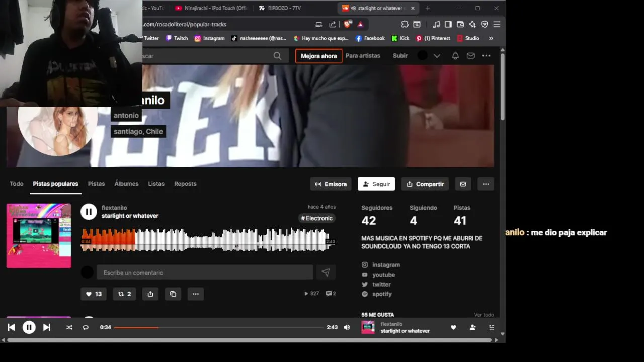Open the media control music note icon
This screenshot has height=362, width=644.
[x=436, y=24]
